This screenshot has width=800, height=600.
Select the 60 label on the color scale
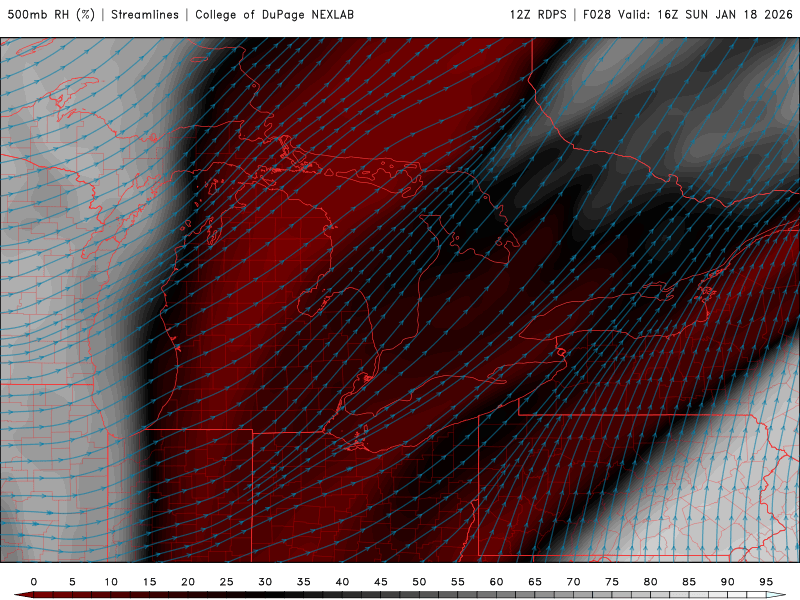coord(496,582)
